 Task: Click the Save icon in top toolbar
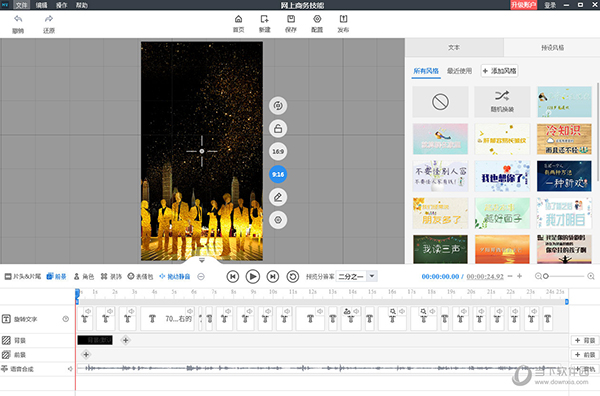[x=291, y=19]
